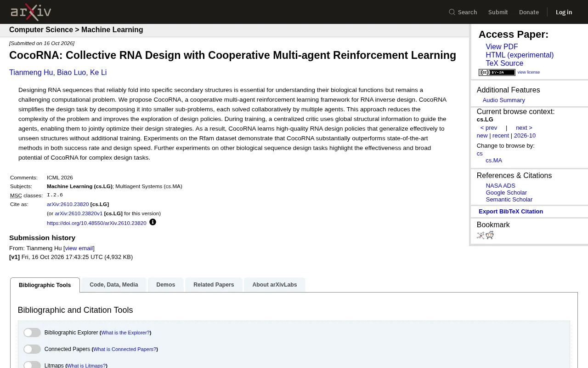Share the paper via Reddit icon

click(490, 236)
